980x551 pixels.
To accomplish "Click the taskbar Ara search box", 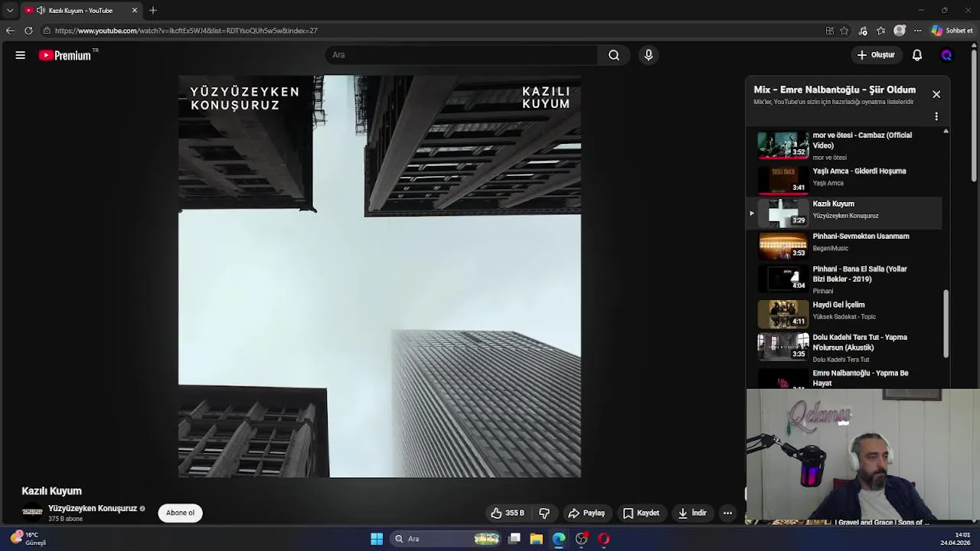I will (447, 539).
